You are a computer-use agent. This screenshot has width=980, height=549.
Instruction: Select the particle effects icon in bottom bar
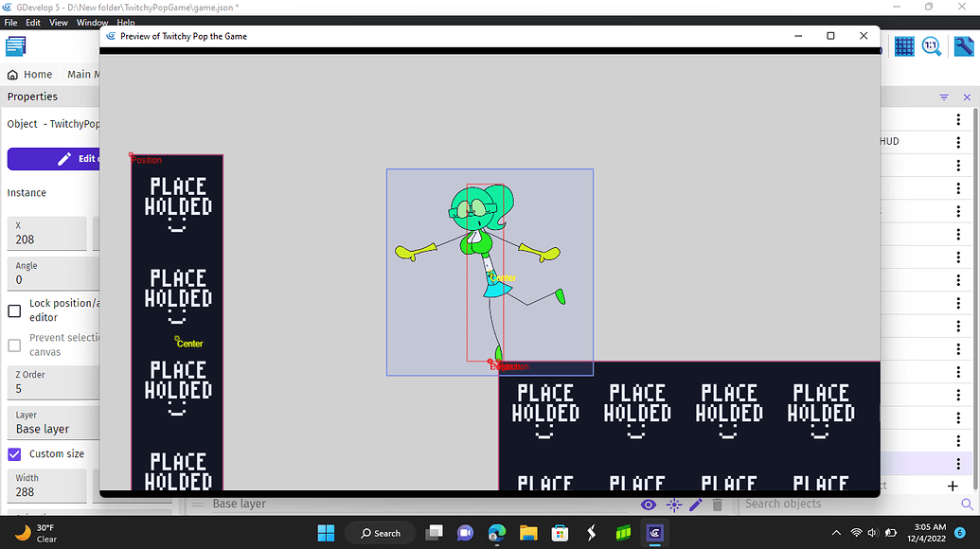674,505
